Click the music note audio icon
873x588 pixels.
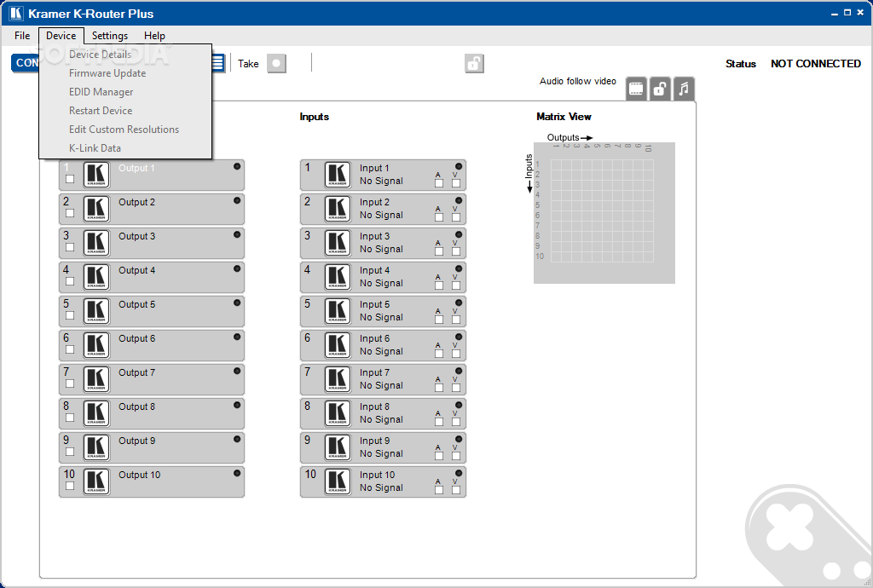[x=684, y=89]
